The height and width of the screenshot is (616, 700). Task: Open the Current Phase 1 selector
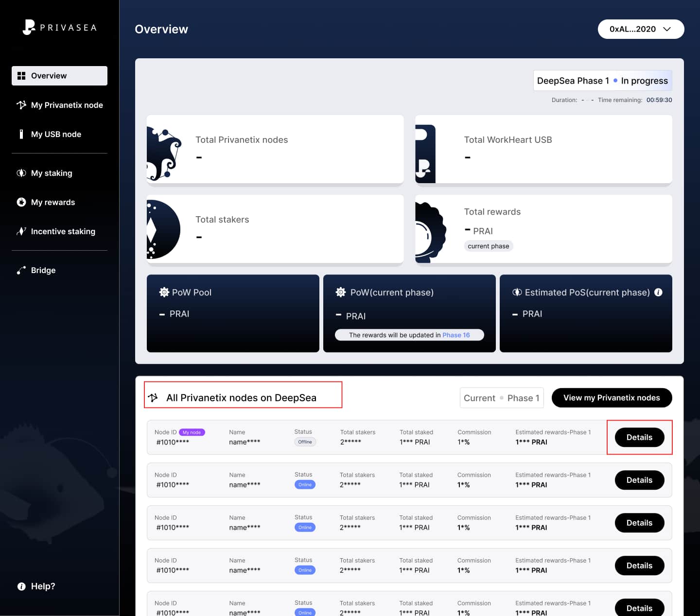(x=502, y=398)
